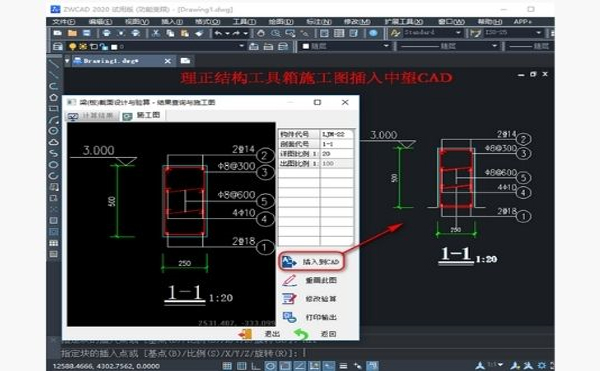Click the green 返回 return arrow icon
The height and width of the screenshot is (371, 600).
pyautogui.click(x=301, y=334)
